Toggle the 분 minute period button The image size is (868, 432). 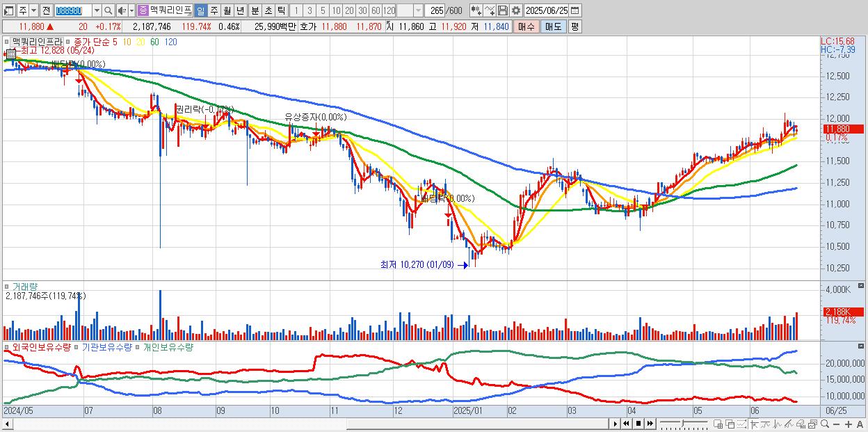pyautogui.click(x=255, y=10)
